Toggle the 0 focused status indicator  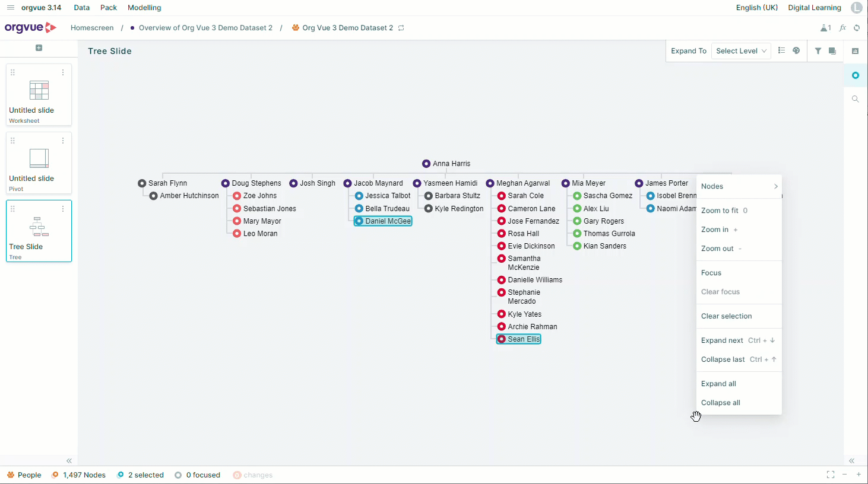198,475
